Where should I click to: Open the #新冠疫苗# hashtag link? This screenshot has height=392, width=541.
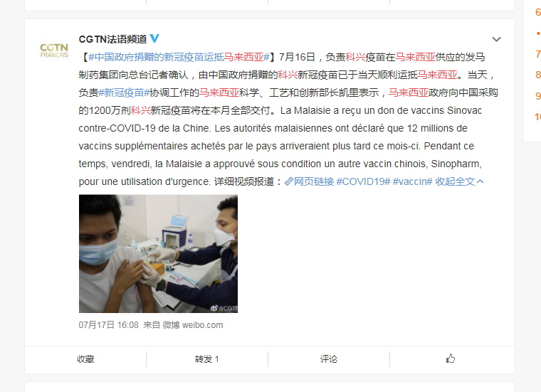point(124,92)
